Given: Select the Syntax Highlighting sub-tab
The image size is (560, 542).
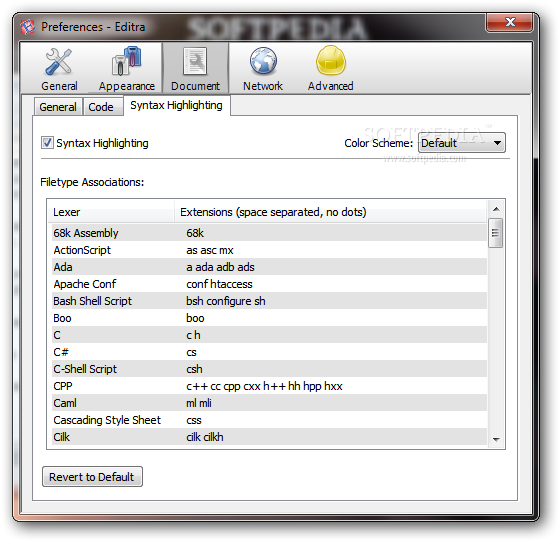Looking at the screenshot, I should pos(176,105).
